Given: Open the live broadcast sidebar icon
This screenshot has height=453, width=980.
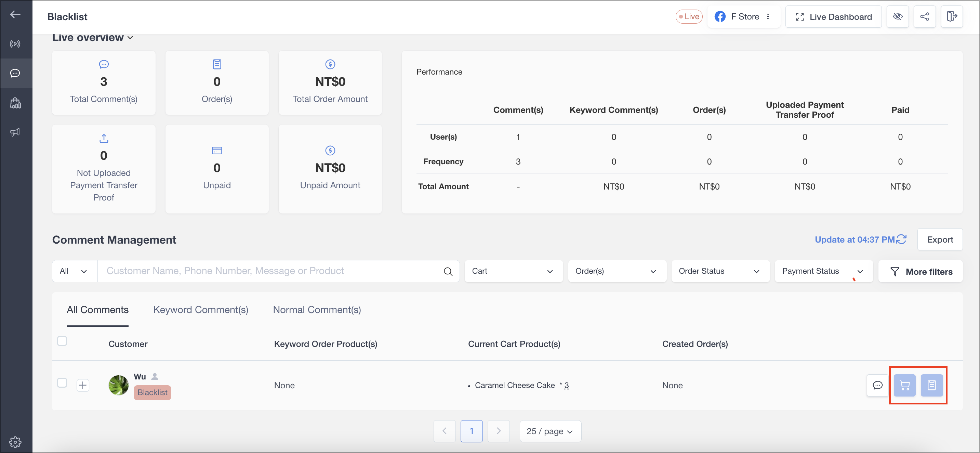Looking at the screenshot, I should click(x=15, y=44).
